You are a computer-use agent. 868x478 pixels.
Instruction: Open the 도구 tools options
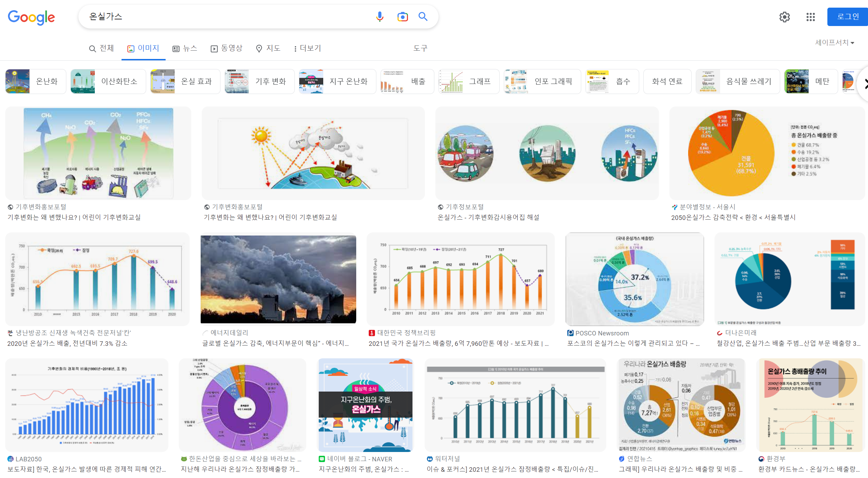tap(420, 48)
